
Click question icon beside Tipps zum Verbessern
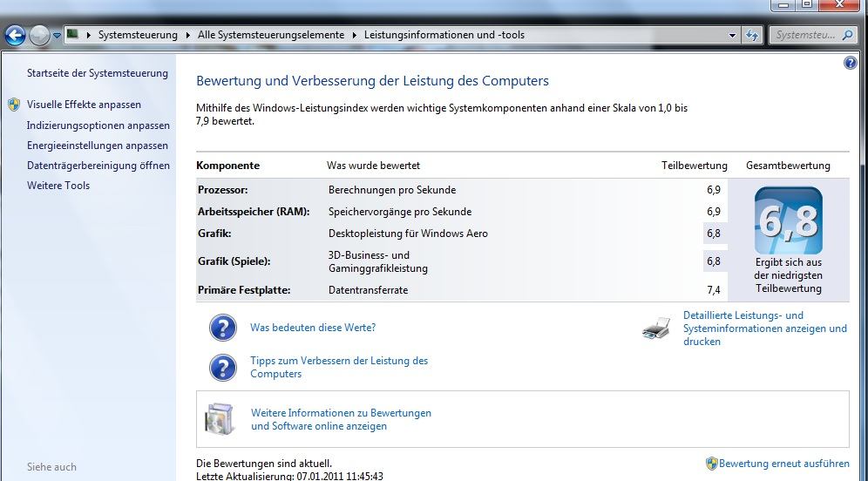tap(223, 368)
